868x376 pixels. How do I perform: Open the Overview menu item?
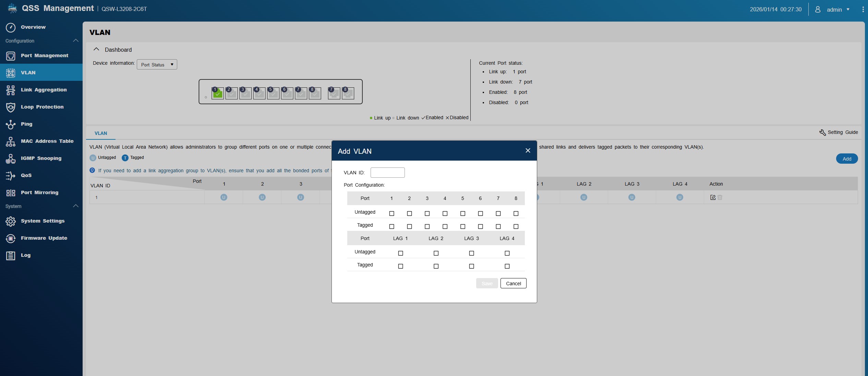(x=33, y=27)
